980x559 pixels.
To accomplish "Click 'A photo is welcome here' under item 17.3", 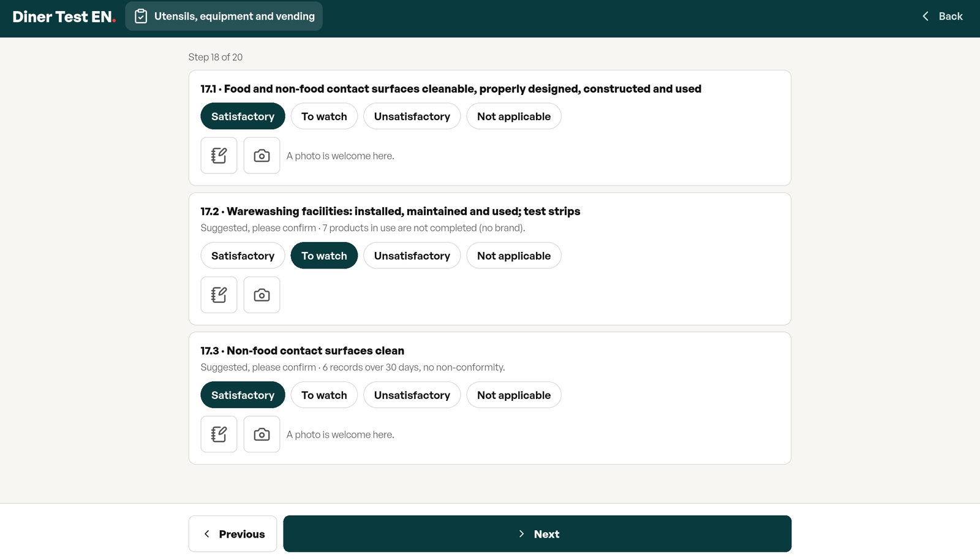I will point(341,435).
